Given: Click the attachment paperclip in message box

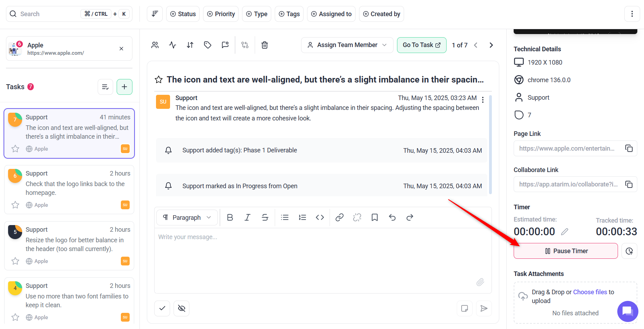Looking at the screenshot, I should tap(480, 282).
